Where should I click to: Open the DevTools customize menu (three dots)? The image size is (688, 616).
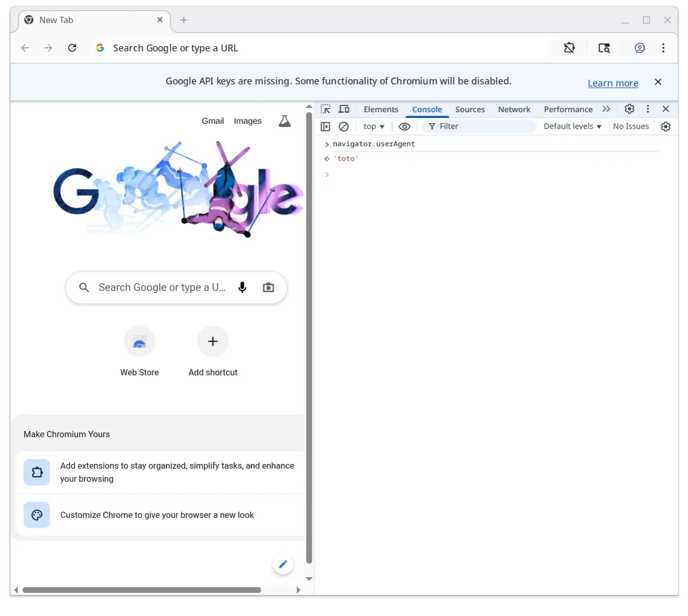(648, 109)
